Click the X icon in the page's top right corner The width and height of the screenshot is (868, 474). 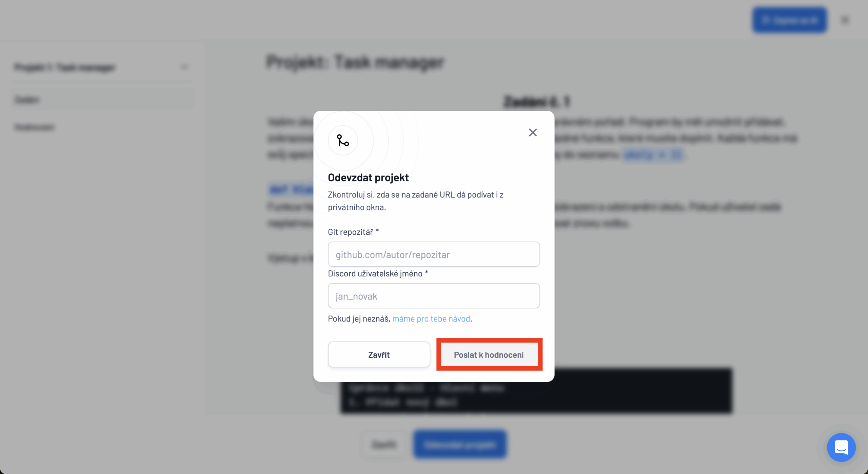click(844, 20)
